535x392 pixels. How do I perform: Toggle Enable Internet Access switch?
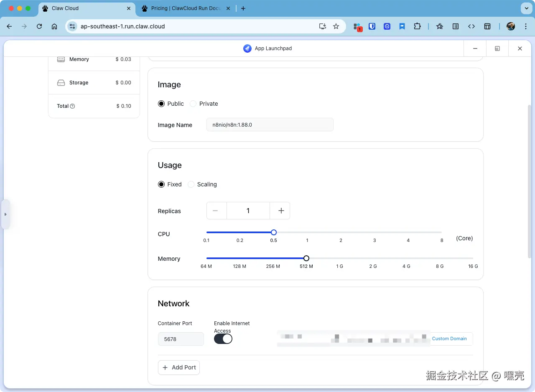point(223,339)
